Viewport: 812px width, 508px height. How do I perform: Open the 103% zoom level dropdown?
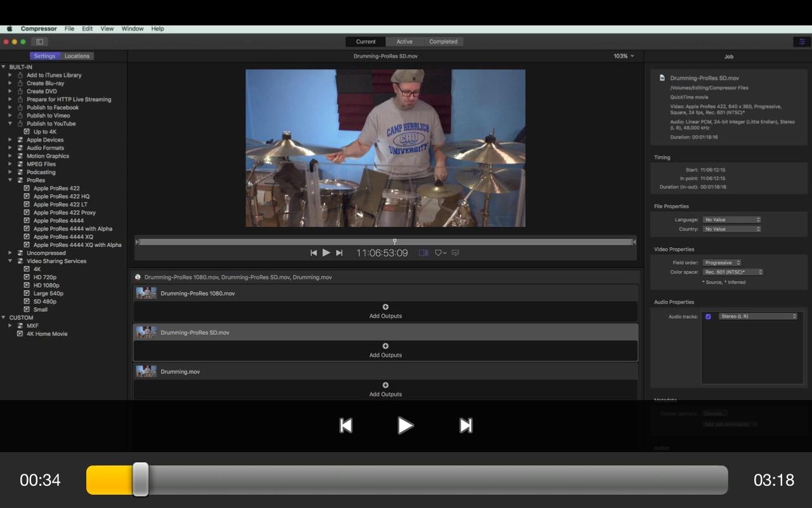[624, 56]
